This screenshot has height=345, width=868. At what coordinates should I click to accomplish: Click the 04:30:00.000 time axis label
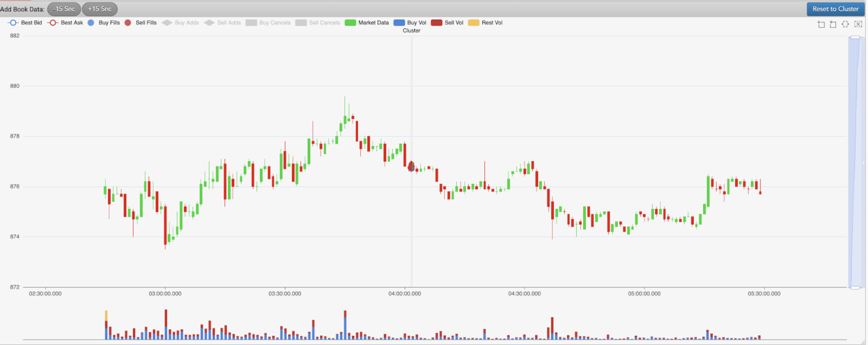pyautogui.click(x=524, y=293)
